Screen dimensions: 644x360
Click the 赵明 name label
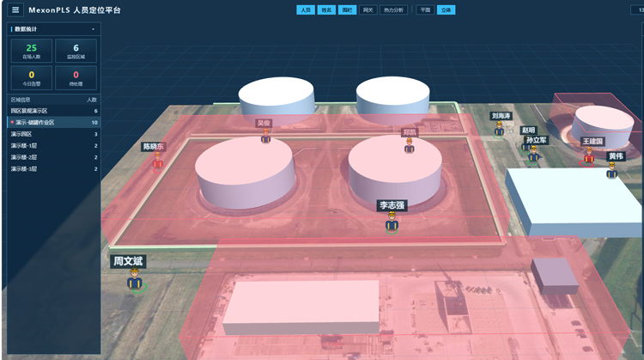(528, 131)
